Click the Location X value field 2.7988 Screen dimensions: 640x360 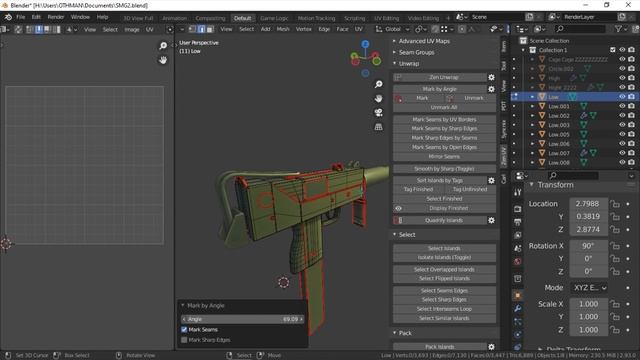tap(588, 204)
